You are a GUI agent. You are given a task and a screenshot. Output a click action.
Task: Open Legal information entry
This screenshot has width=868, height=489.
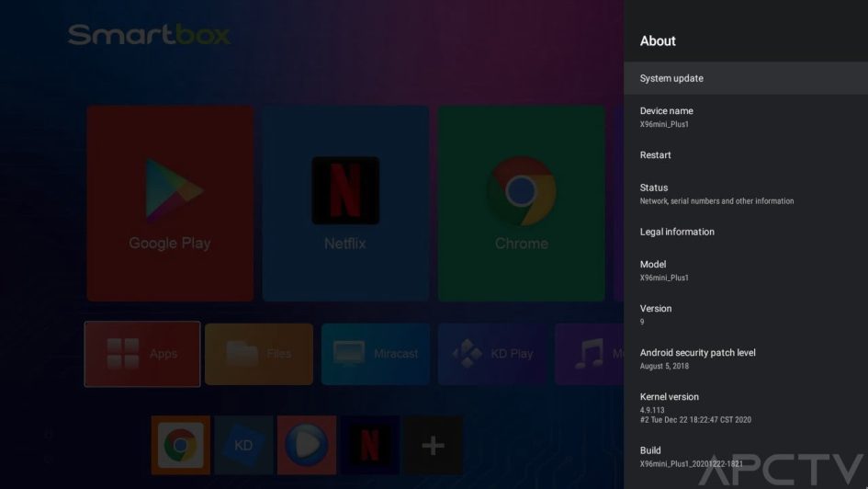tap(745, 233)
